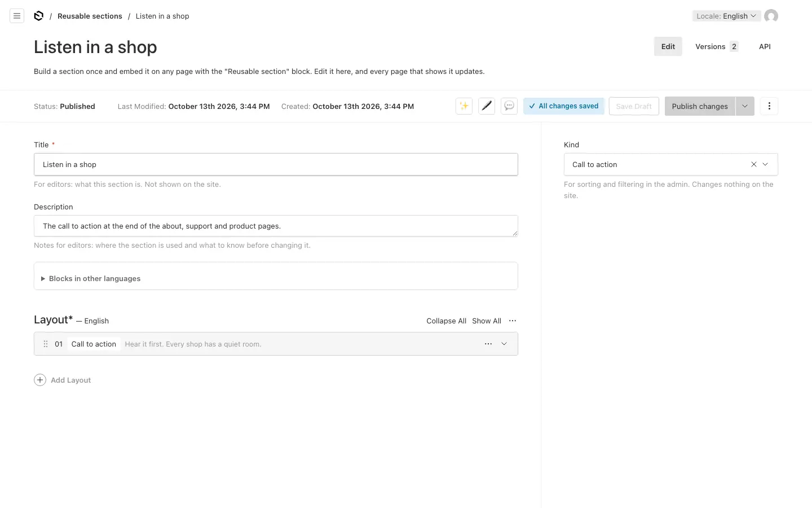The width and height of the screenshot is (812, 508).
Task: Open the Locale English selector
Action: tap(726, 16)
